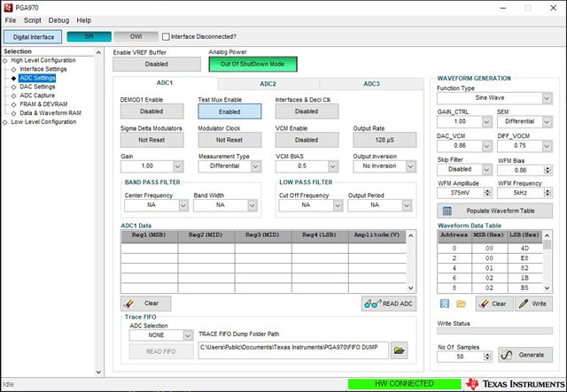
Task: Click WFM Frequency stepper arrows
Action: click(548, 193)
